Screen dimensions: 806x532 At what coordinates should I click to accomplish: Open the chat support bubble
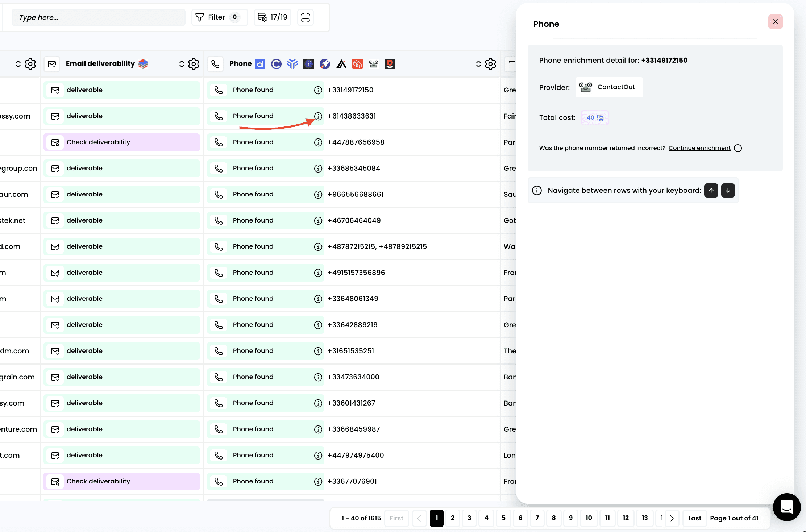click(x=786, y=507)
